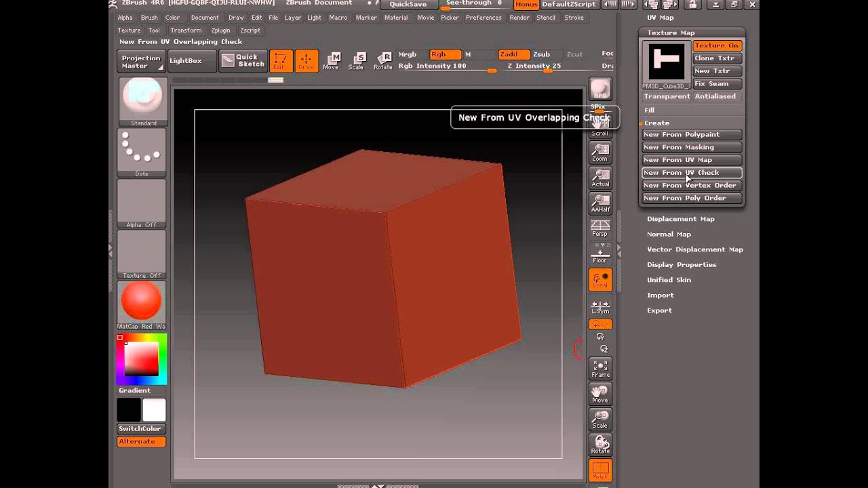This screenshot has height=488, width=868.
Task: Open the Projection Master dropdown
Action: pos(141,61)
